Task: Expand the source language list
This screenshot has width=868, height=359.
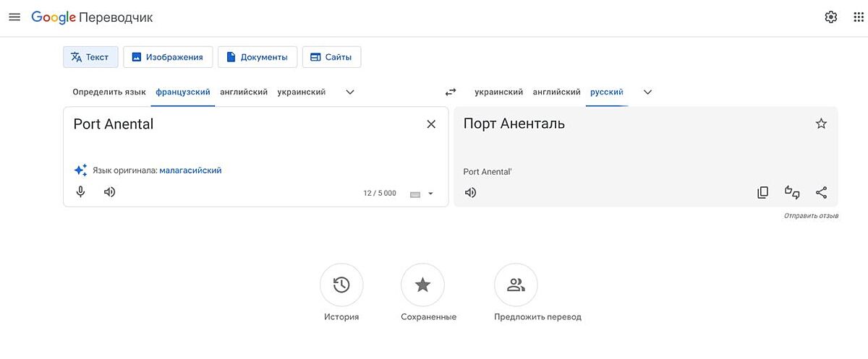Action: point(350,92)
